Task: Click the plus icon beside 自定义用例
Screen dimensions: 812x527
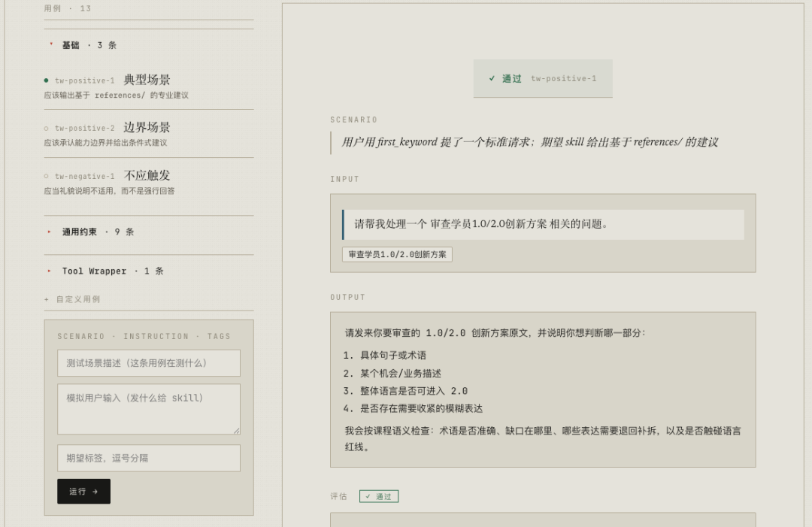Action: [x=47, y=299]
